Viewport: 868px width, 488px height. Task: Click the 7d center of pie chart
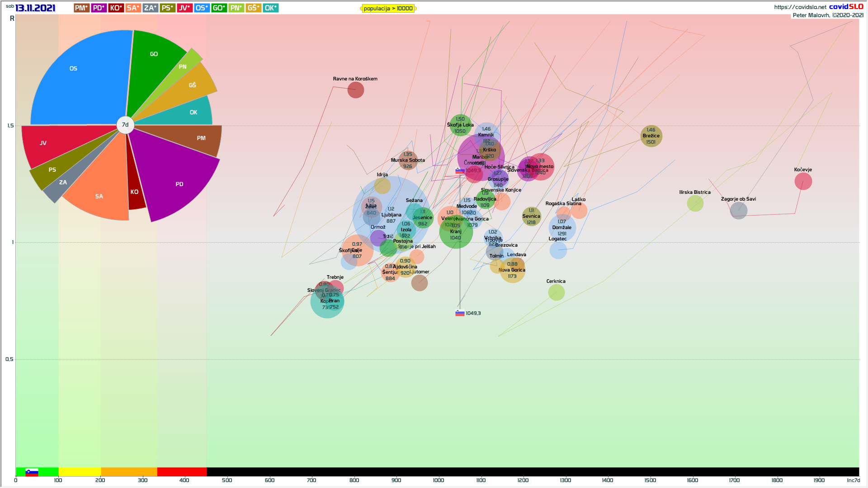[x=125, y=125]
